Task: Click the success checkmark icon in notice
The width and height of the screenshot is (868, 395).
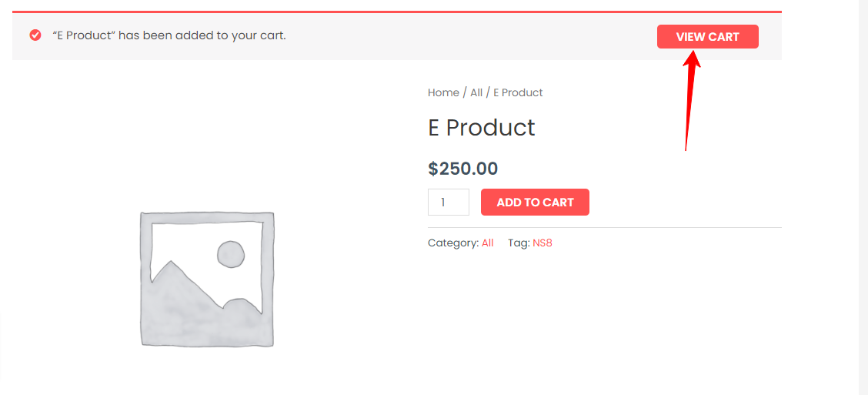Action: click(35, 35)
